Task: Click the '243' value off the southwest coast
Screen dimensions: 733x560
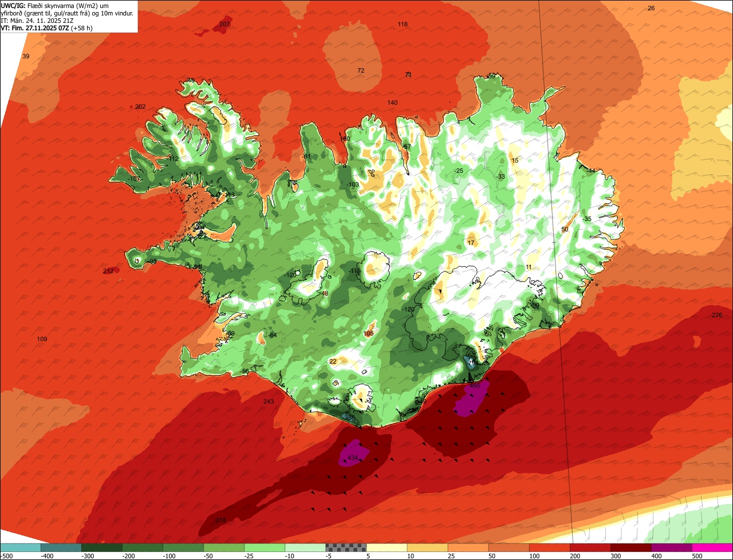Action: (x=269, y=401)
